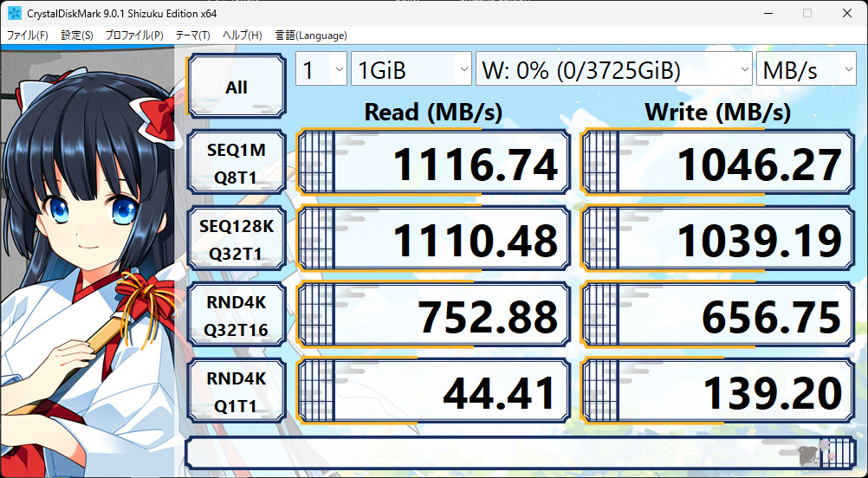The image size is (868, 478).
Task: Start the SEQ1M Q8T1 test
Action: tap(236, 164)
